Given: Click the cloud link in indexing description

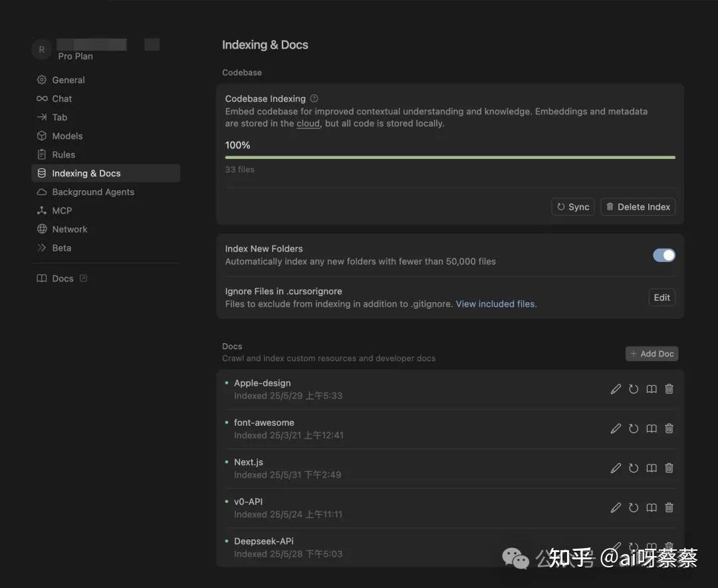Looking at the screenshot, I should pyautogui.click(x=308, y=124).
